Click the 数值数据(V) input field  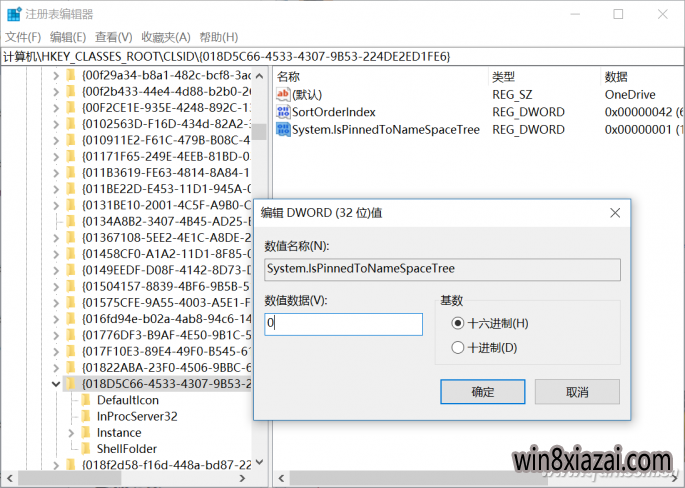(x=343, y=324)
